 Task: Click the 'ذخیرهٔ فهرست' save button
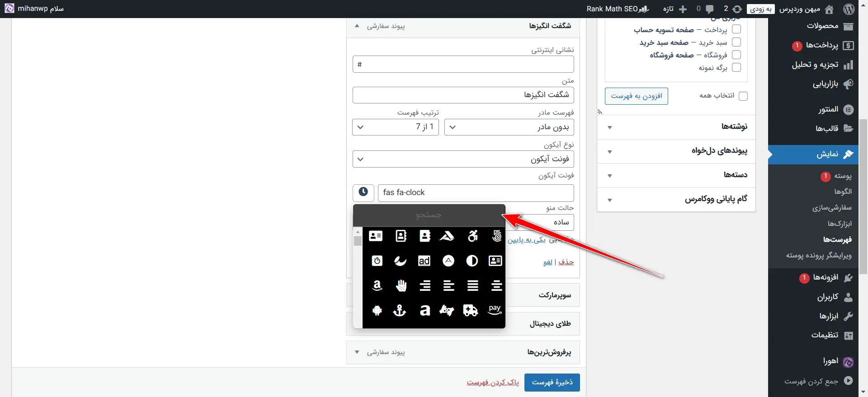click(552, 383)
